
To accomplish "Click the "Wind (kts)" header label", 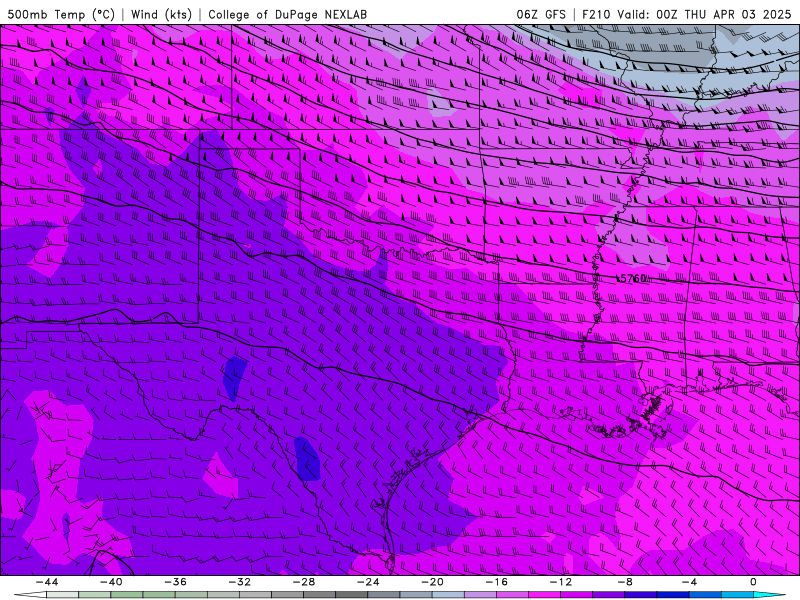I will pos(161,14).
